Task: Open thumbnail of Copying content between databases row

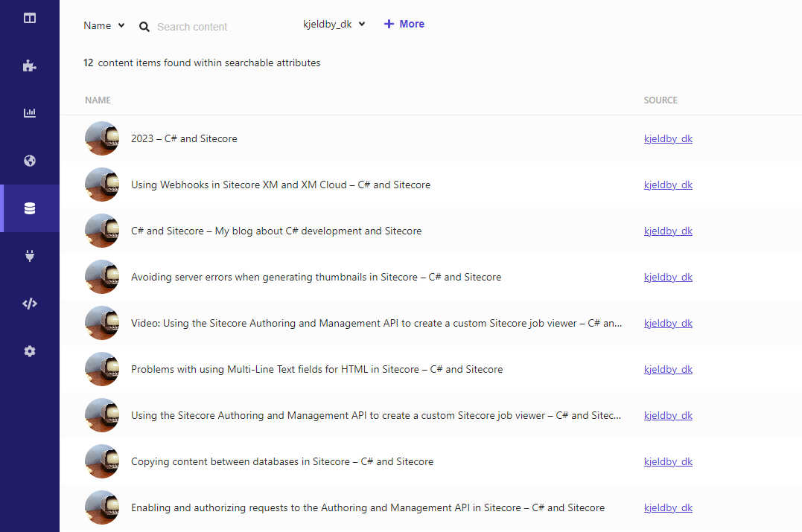Action: pos(102,461)
